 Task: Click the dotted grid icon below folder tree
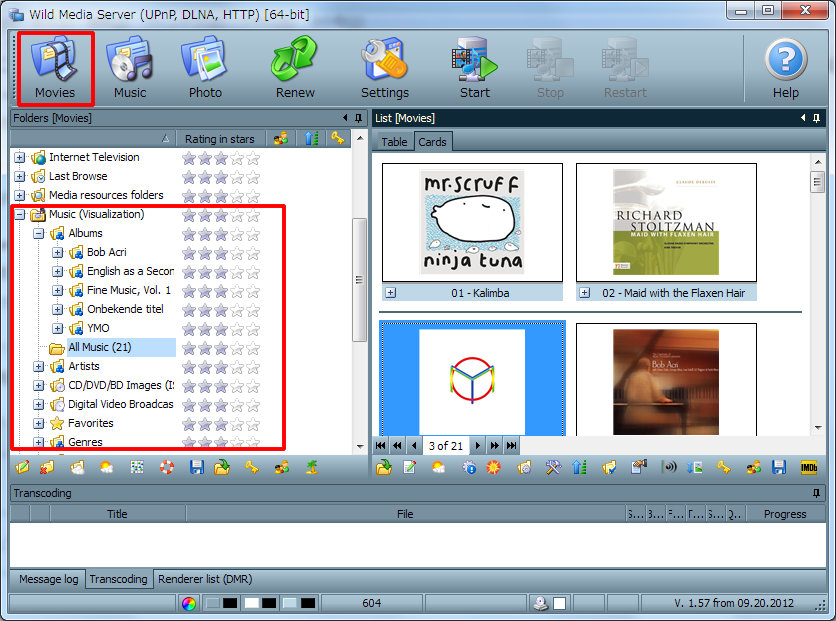pos(137,467)
